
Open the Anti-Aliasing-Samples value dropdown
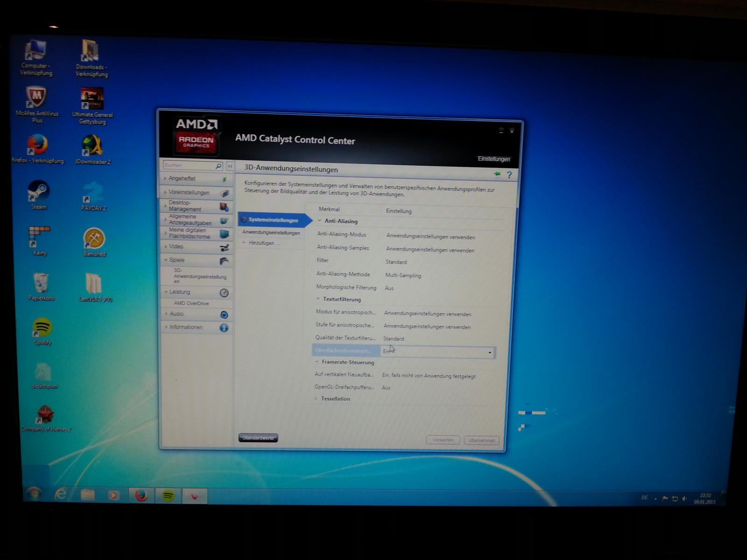pos(430,250)
